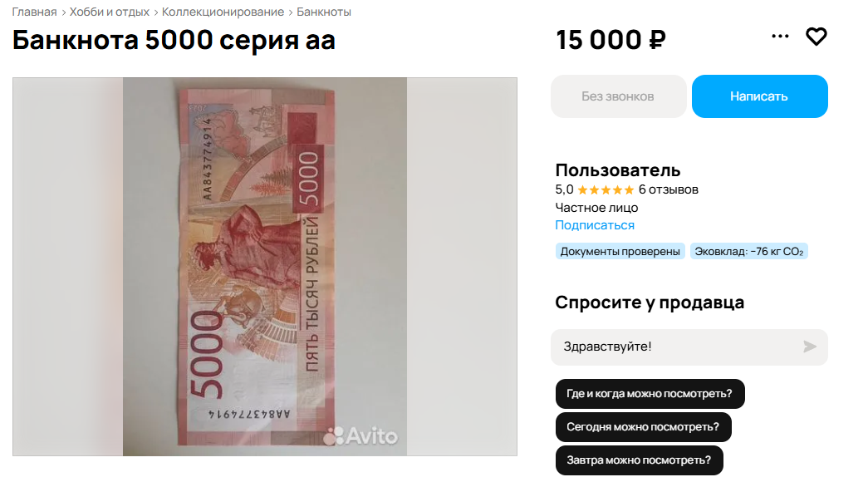Click the Документы проверены badge

tap(620, 251)
